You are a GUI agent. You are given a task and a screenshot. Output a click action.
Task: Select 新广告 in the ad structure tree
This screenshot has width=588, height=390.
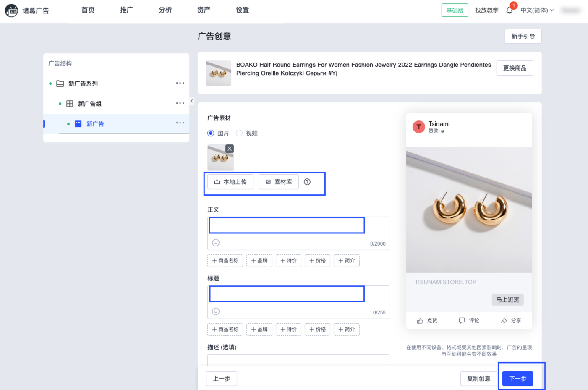(95, 124)
